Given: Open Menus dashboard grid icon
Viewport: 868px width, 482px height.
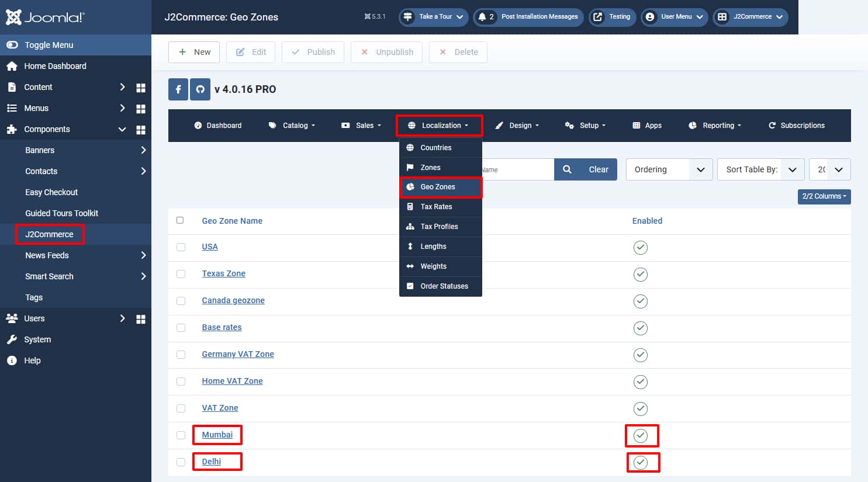Looking at the screenshot, I should pyautogui.click(x=141, y=109).
